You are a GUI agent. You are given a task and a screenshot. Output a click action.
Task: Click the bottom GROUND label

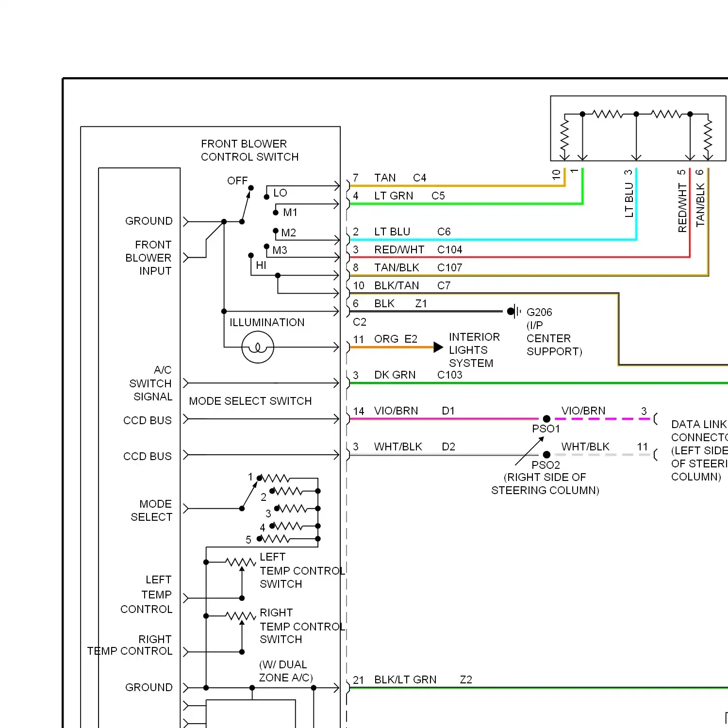[149, 688]
